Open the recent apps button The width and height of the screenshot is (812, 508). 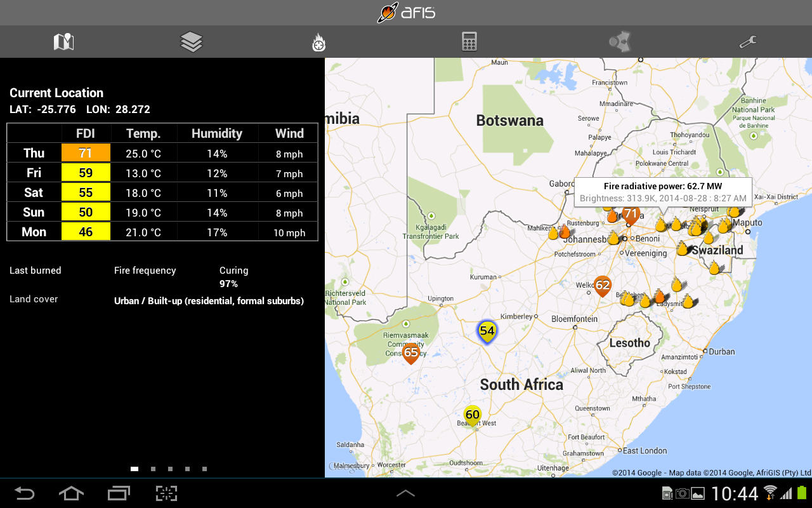coord(118,493)
